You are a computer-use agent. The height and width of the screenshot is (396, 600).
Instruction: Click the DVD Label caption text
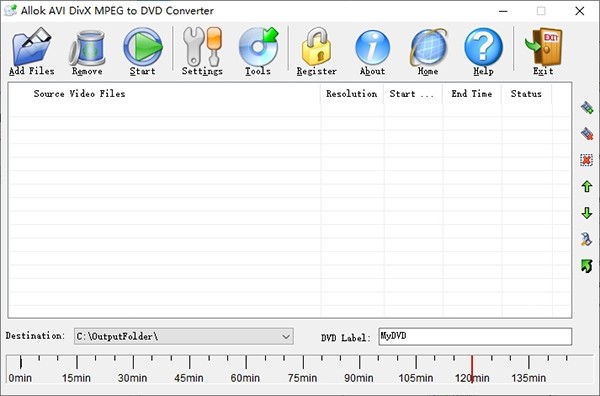(x=346, y=338)
